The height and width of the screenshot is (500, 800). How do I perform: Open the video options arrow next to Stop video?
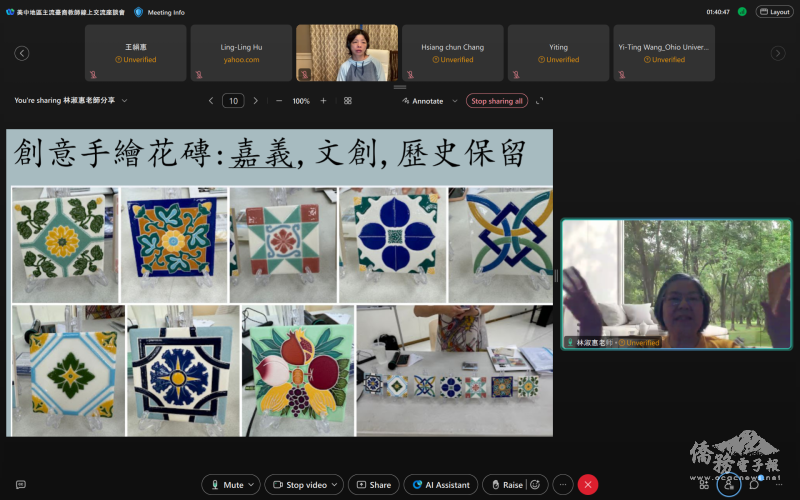click(335, 485)
